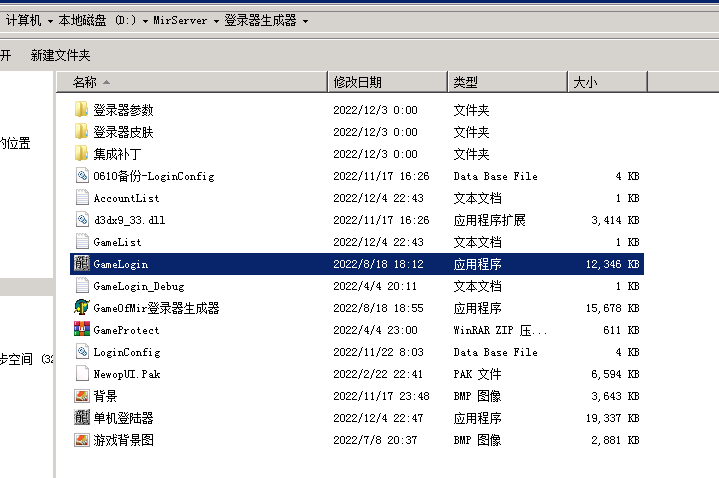The image size is (719, 478).
Task: Select file name AccountList
Action: 127,198
